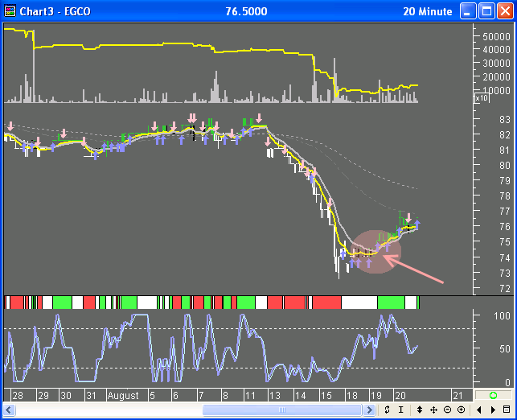Click the date label 18 on time axis

point(352,395)
